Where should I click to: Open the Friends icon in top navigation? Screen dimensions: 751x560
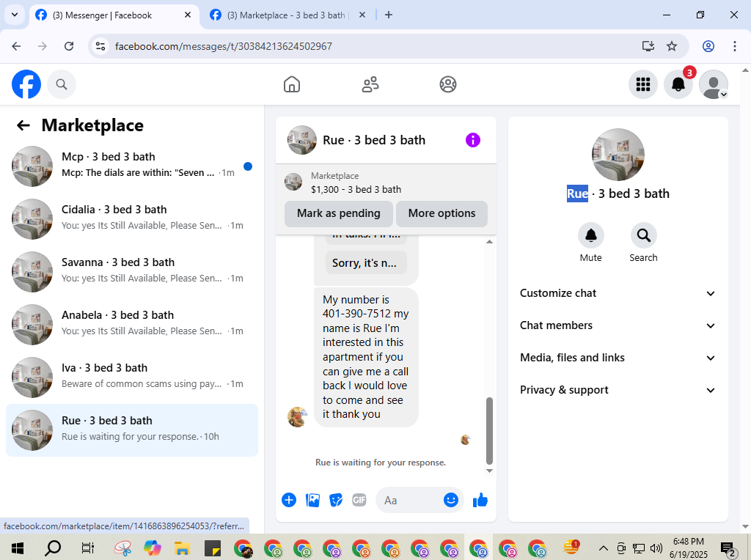pyautogui.click(x=370, y=84)
